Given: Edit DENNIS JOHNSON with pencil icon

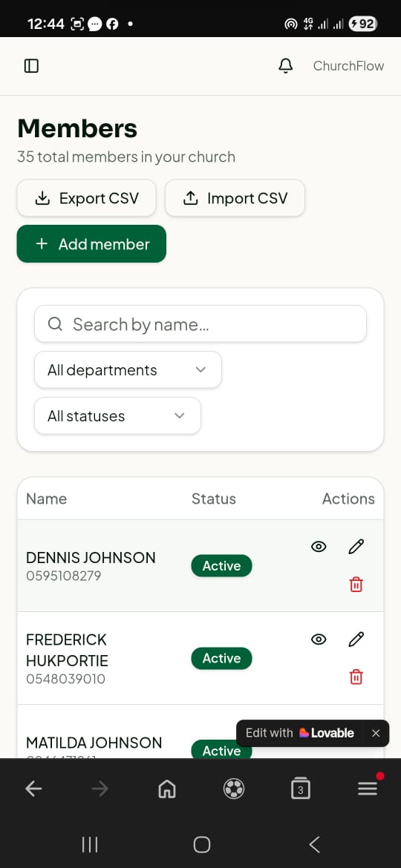Looking at the screenshot, I should pos(356,547).
